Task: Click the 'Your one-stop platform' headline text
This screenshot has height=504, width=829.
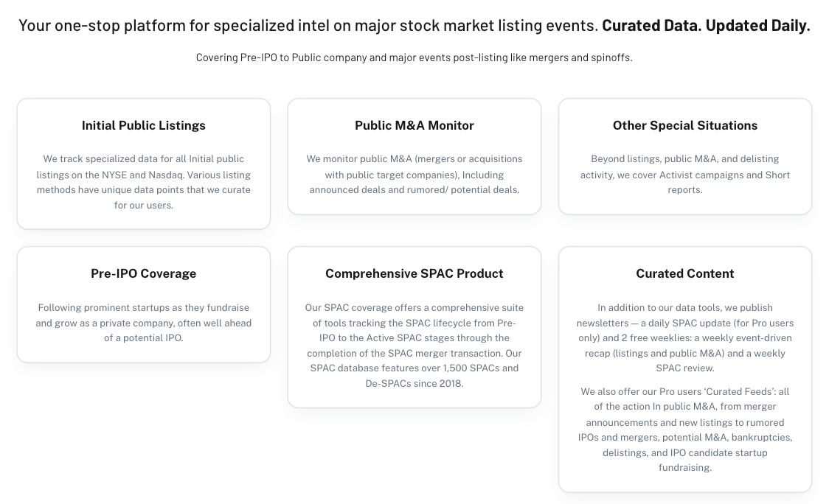Action: pos(308,25)
